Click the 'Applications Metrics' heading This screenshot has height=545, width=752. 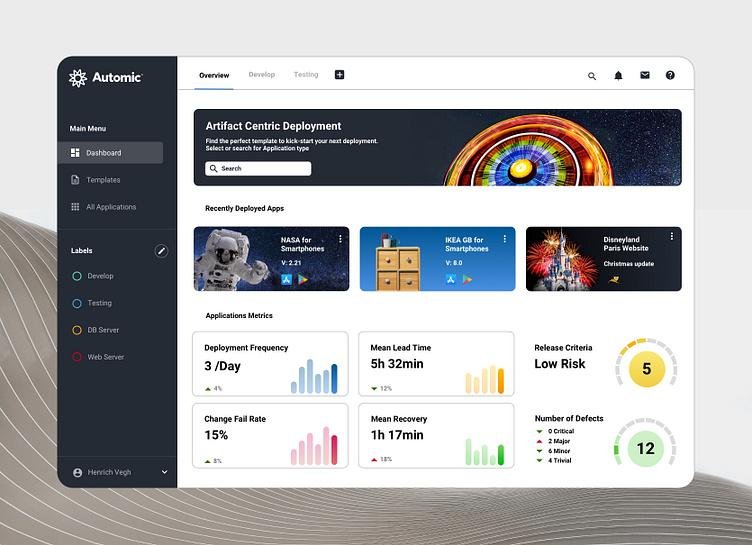239,316
